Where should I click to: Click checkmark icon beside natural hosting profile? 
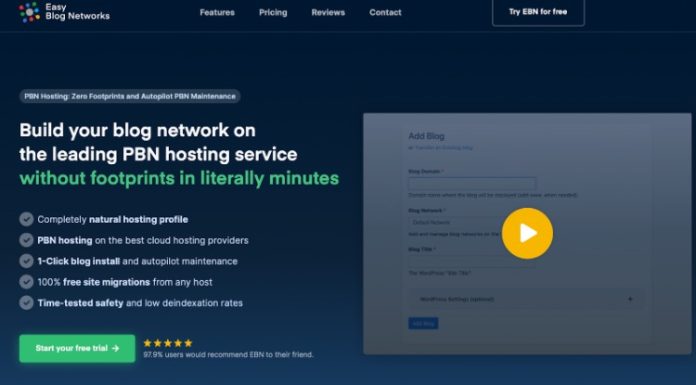click(26, 219)
